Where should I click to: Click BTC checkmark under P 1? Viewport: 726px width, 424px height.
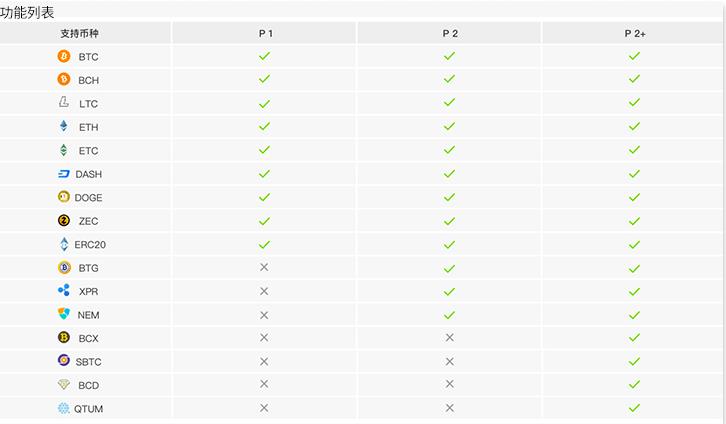pos(265,56)
